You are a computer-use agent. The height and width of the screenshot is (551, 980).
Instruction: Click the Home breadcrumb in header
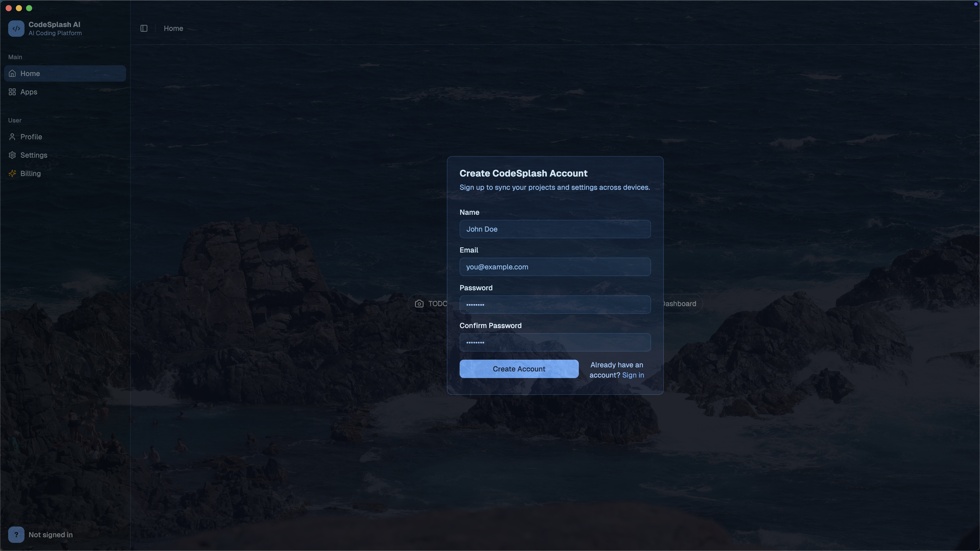coord(173,29)
